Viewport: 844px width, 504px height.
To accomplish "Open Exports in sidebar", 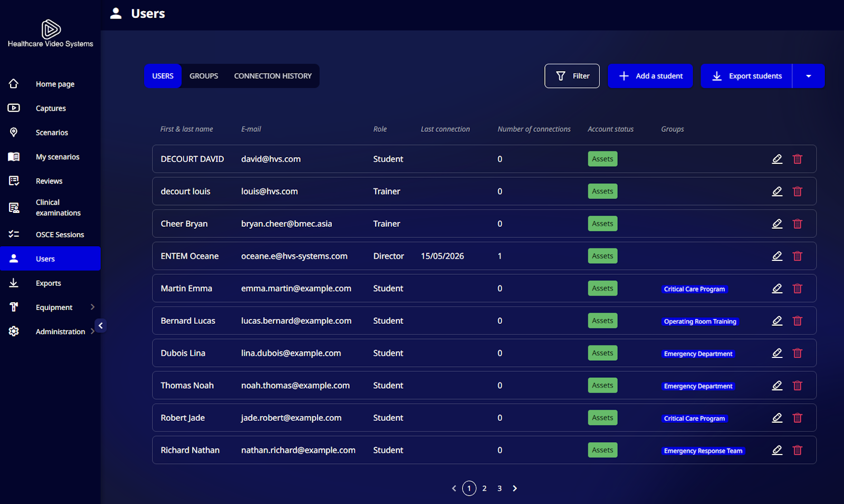I will (x=50, y=283).
